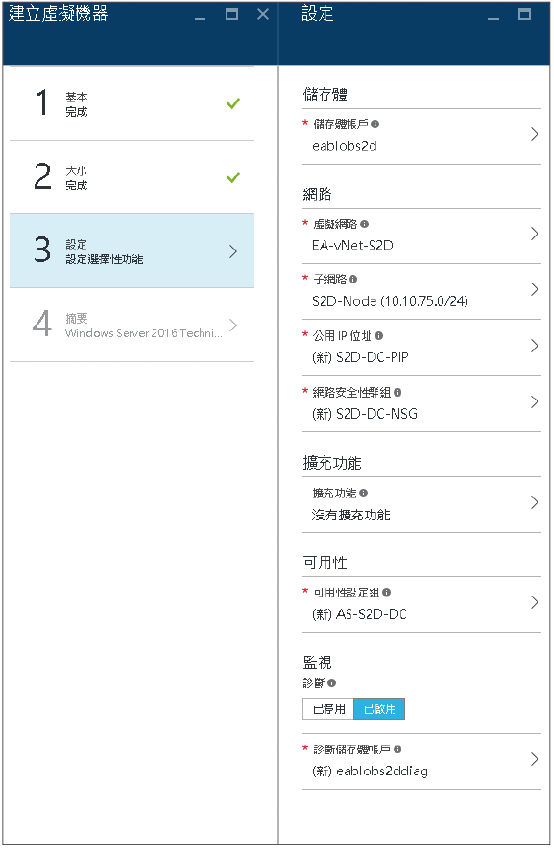Select step 3 設定選擇性功能
554x849 pixels.
tap(132, 251)
